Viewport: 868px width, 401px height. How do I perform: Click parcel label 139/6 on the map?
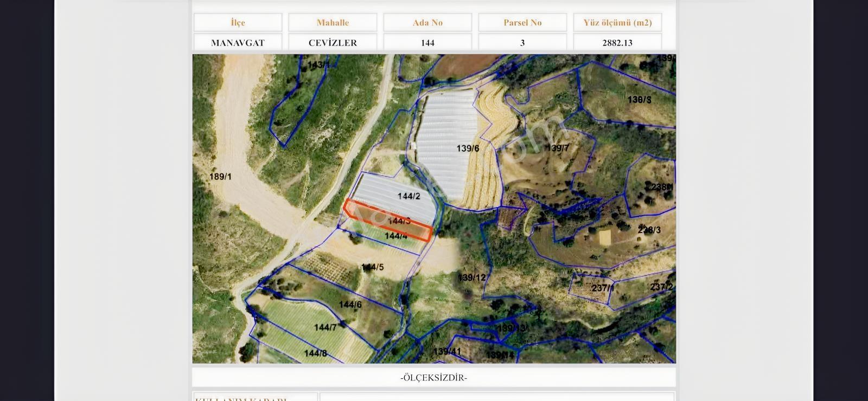(x=468, y=148)
